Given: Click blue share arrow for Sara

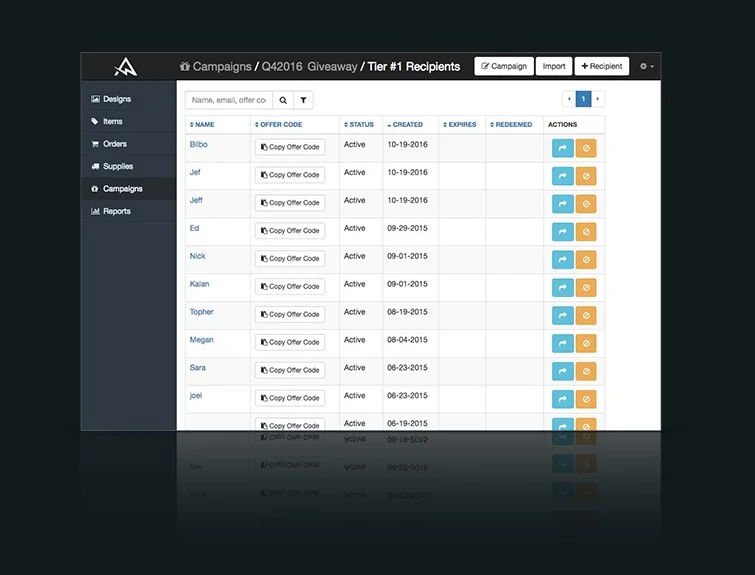Looking at the screenshot, I should pyautogui.click(x=562, y=372).
